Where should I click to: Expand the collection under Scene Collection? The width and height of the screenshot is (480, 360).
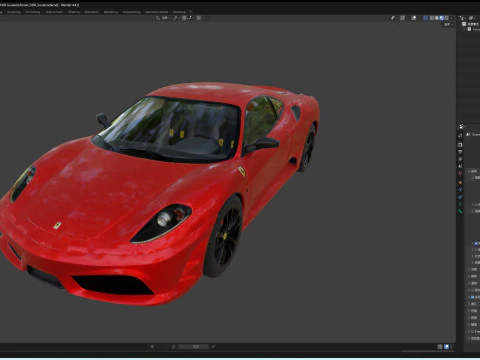coord(464,29)
